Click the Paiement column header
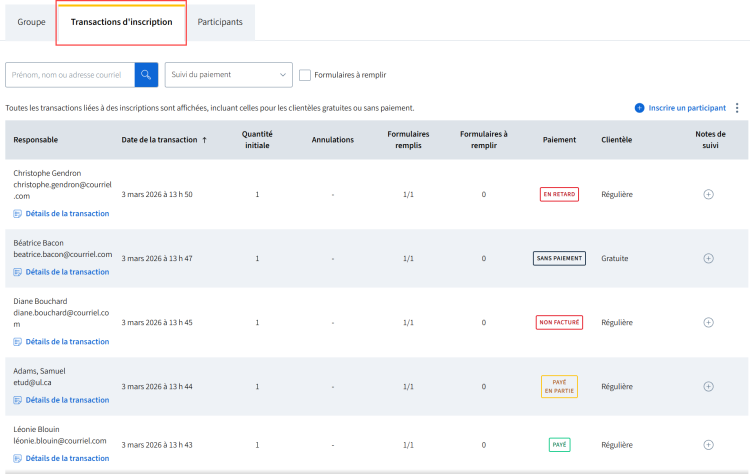Screen dimensions: 750x474 558,140
